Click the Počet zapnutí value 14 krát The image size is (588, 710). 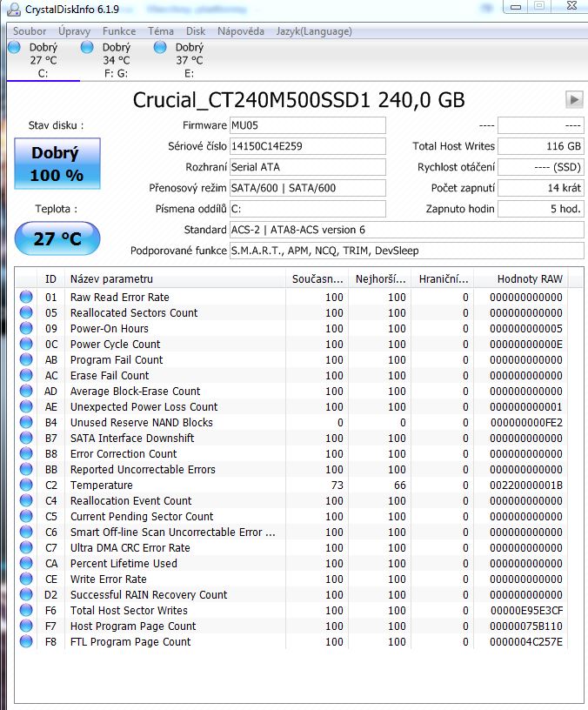pyautogui.click(x=541, y=188)
